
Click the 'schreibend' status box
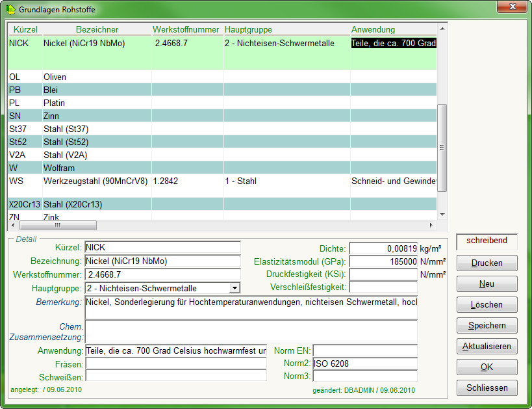click(x=487, y=241)
